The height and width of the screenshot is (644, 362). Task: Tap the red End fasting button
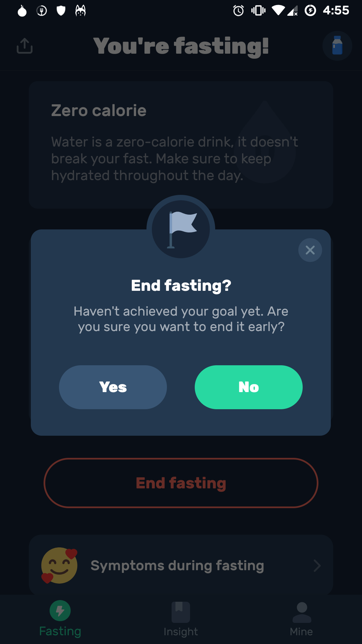(181, 483)
